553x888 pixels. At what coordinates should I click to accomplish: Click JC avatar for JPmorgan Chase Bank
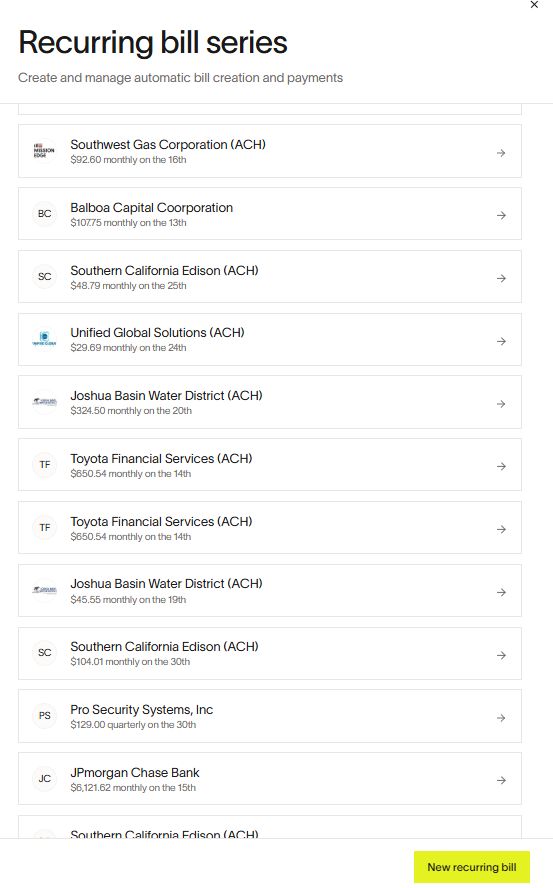(x=45, y=779)
